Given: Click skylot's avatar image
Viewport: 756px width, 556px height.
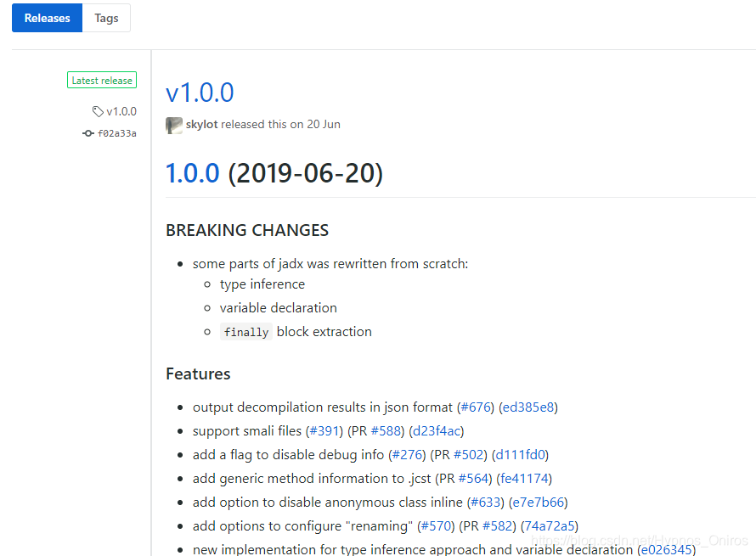Looking at the screenshot, I should [x=173, y=125].
